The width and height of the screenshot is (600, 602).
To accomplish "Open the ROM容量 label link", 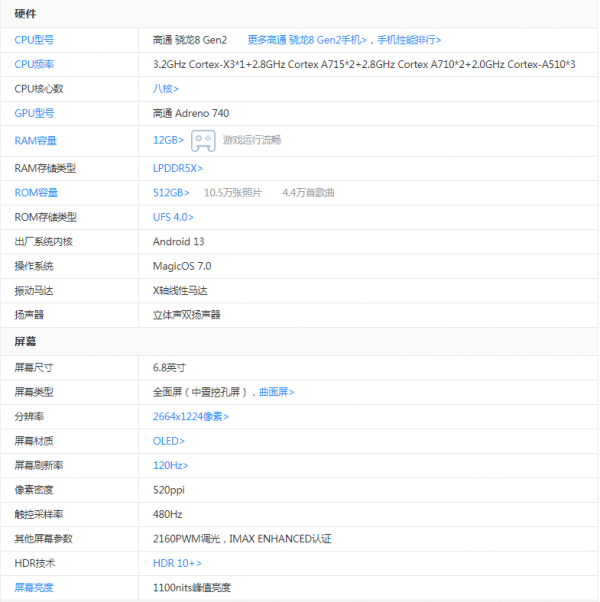I will click(36, 193).
